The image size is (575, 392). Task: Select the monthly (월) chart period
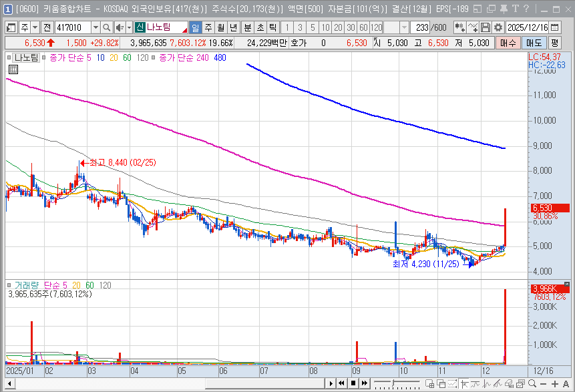[221, 27]
